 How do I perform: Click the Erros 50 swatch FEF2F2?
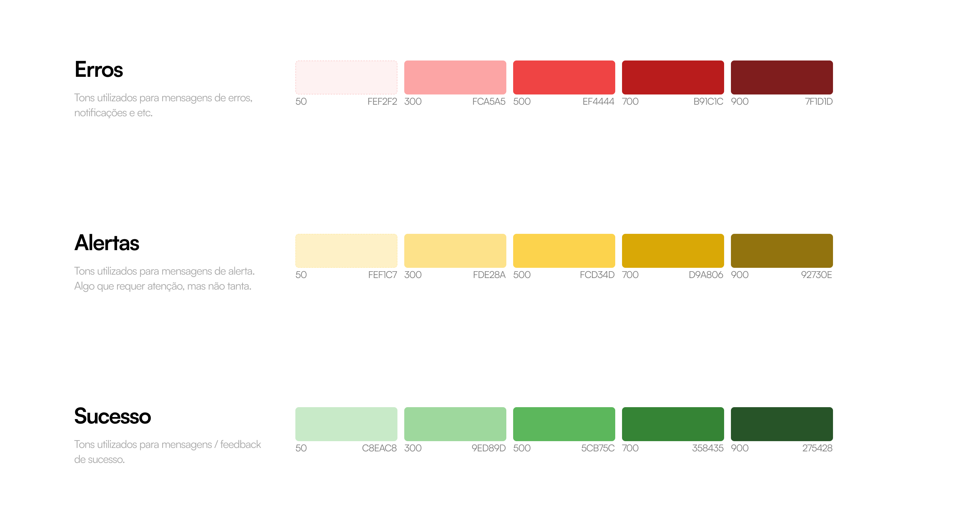pos(346,77)
